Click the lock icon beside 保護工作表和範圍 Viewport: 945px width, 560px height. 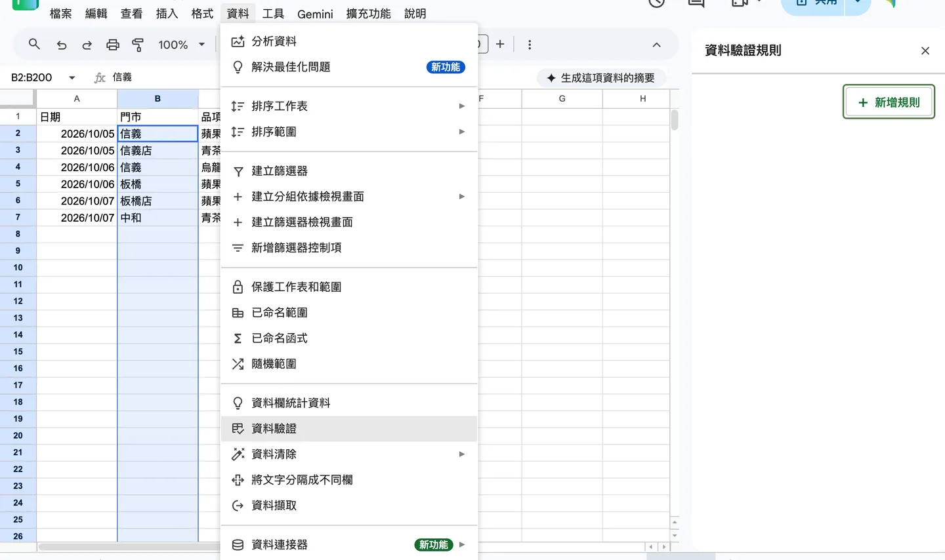[238, 287]
